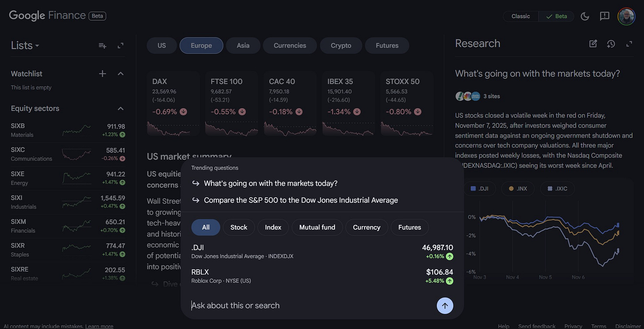
Task: Select the Beta view option
Action: [556, 16]
